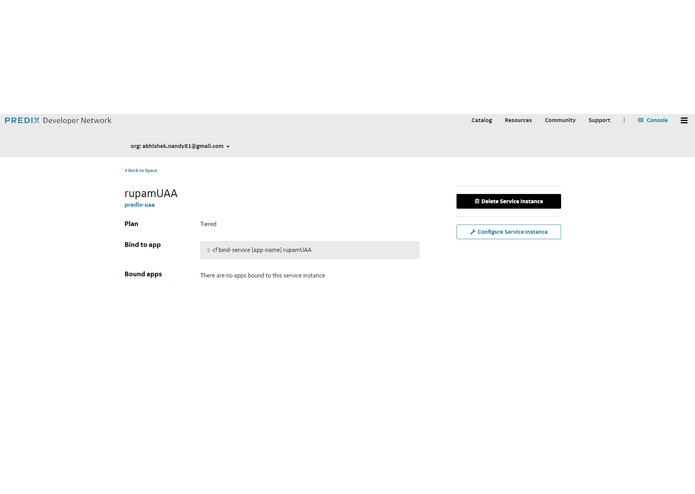
Task: Click Delete Service Instance button
Action: point(508,201)
